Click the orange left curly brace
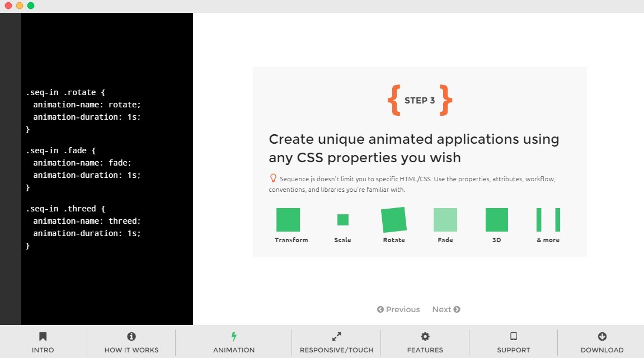This screenshot has height=358, width=644. [394, 100]
